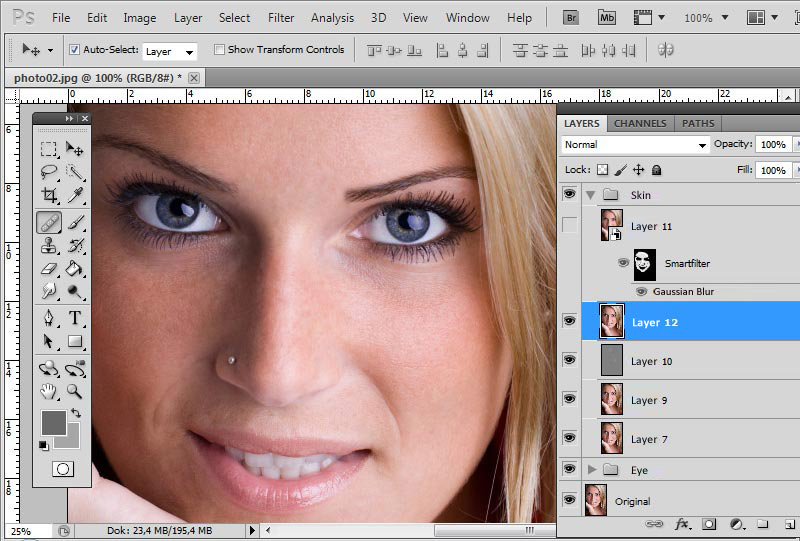Choose the Hand tool
The image size is (800, 541).
coord(48,391)
